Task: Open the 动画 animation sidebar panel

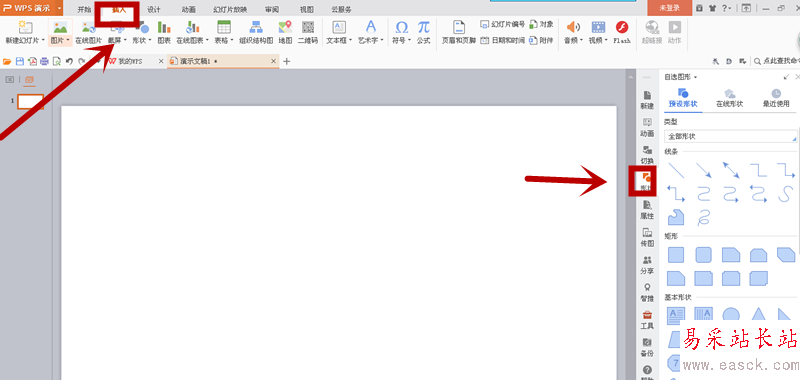Action: tap(647, 128)
